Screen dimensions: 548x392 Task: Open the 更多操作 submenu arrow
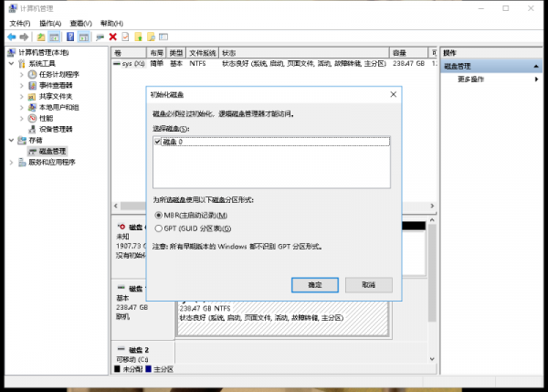coord(536,79)
